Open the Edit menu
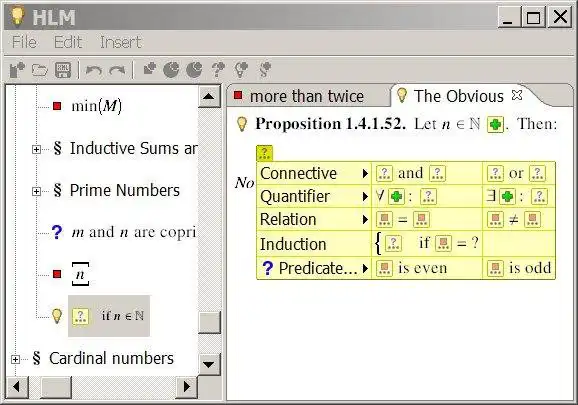The height and width of the screenshot is (405, 578). (x=68, y=42)
